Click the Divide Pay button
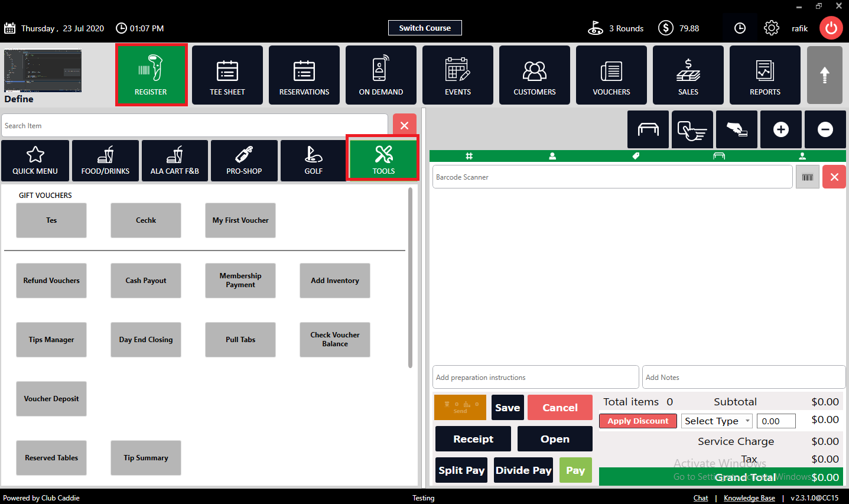The width and height of the screenshot is (849, 504). point(523,470)
